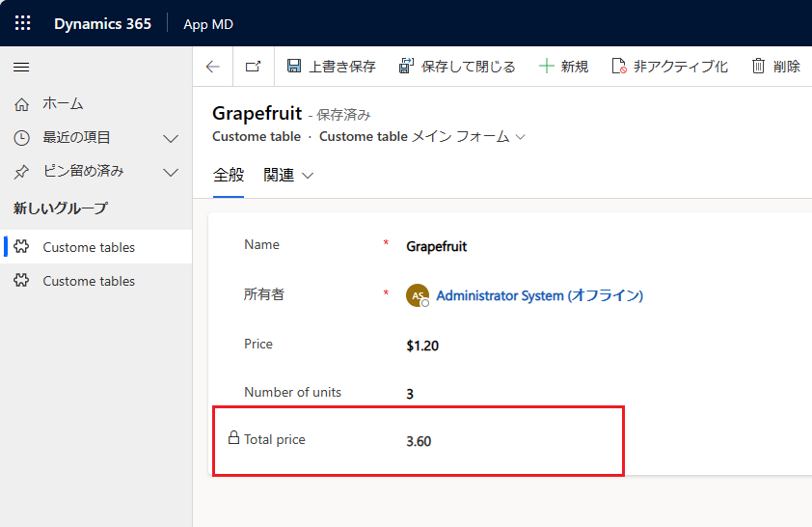Select the second Custome tables nav item
Viewport: 812px width, 527px height.
click(x=95, y=280)
